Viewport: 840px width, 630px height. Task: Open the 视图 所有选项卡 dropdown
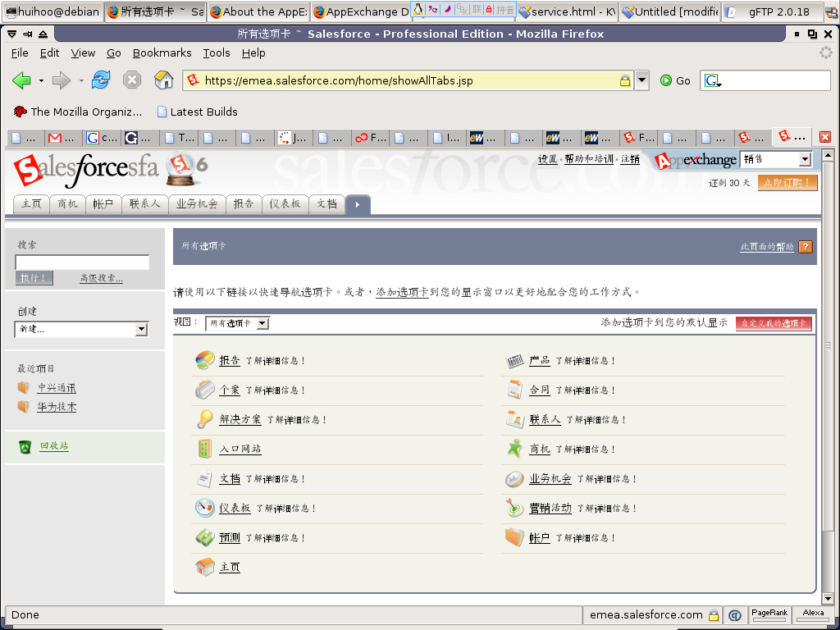237,323
